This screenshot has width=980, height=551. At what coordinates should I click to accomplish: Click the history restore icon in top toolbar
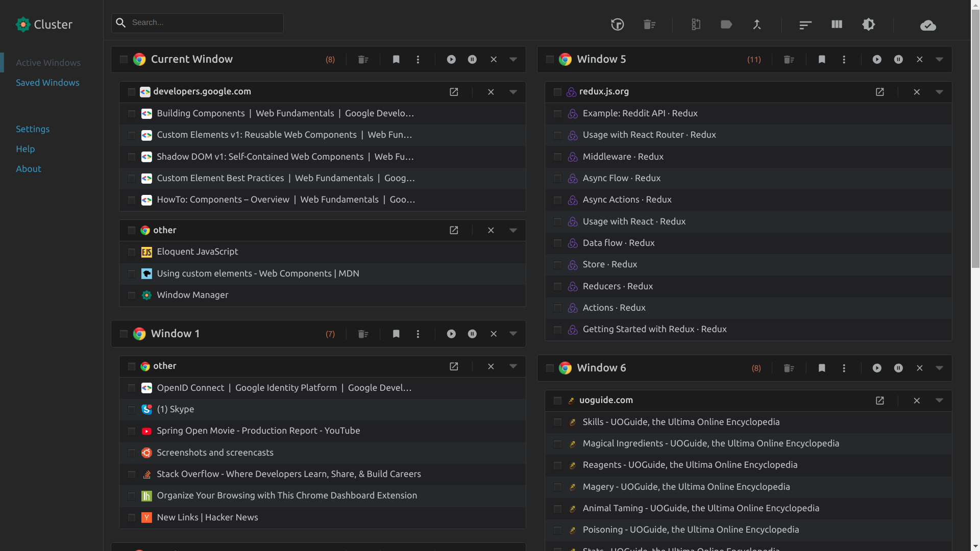(x=618, y=24)
